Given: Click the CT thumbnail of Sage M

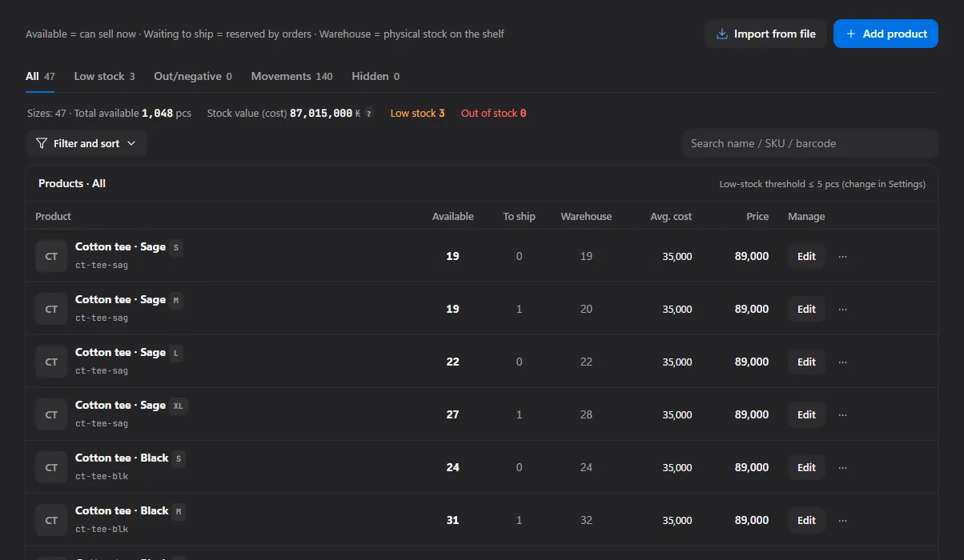Looking at the screenshot, I should pyautogui.click(x=51, y=309).
